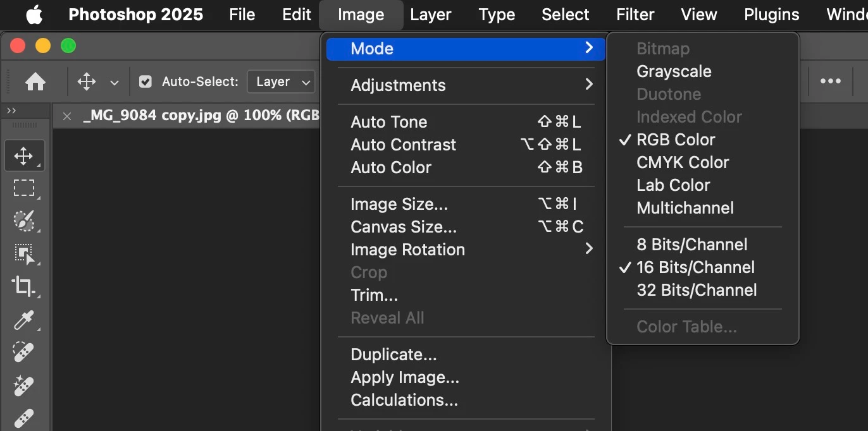Open the Filter menu
868x431 pixels.
click(x=635, y=15)
